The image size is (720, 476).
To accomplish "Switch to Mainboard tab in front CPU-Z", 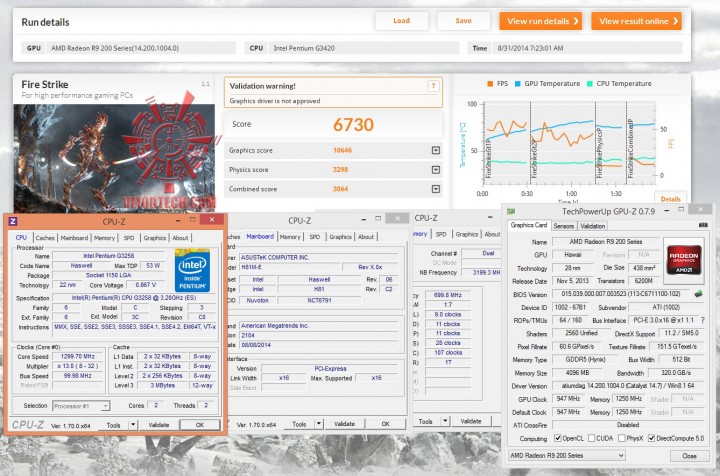I will (x=74, y=238).
